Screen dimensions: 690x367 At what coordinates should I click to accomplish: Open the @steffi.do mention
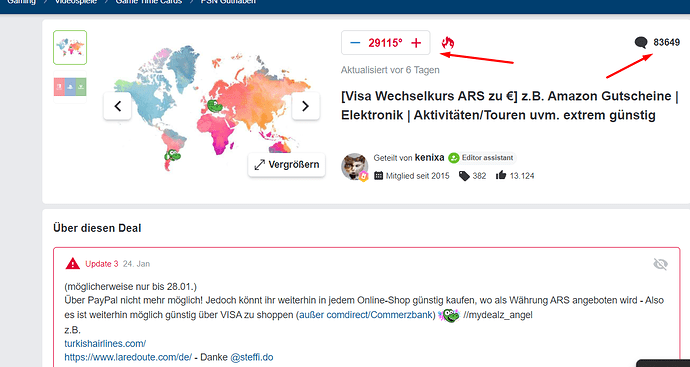[252, 357]
